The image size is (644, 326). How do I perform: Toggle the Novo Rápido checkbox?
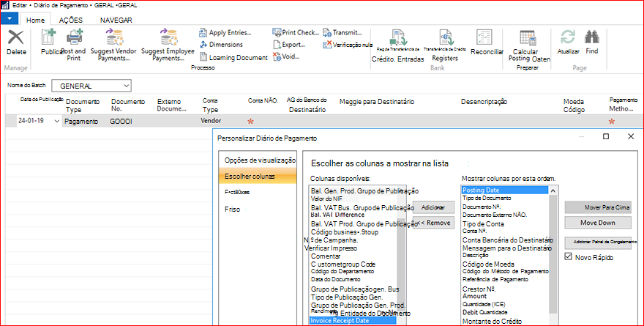pos(569,256)
